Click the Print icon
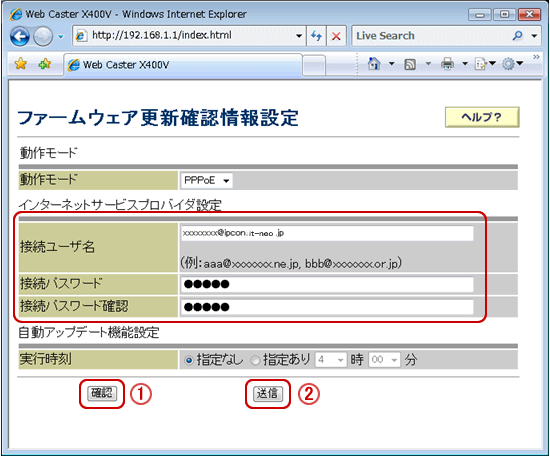 (447, 64)
